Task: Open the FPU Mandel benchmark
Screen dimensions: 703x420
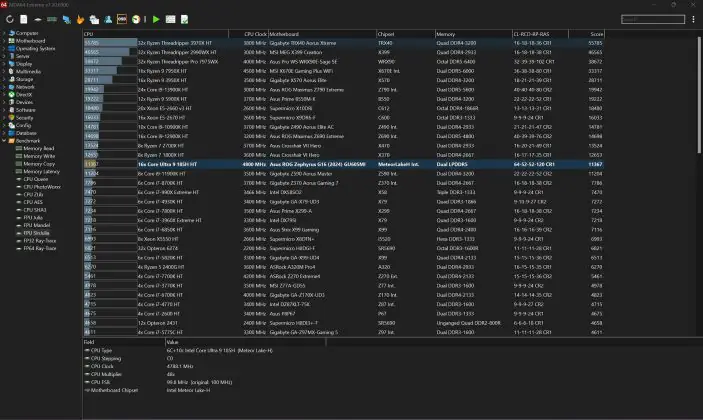Action: pyautogui.click(x=37, y=225)
